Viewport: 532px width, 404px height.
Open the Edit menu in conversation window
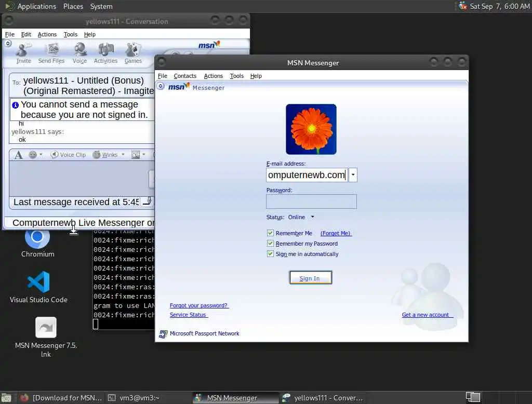(26, 34)
